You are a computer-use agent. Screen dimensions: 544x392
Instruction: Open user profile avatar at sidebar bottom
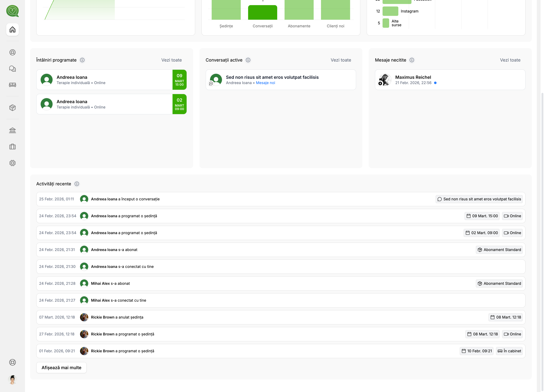tap(13, 379)
